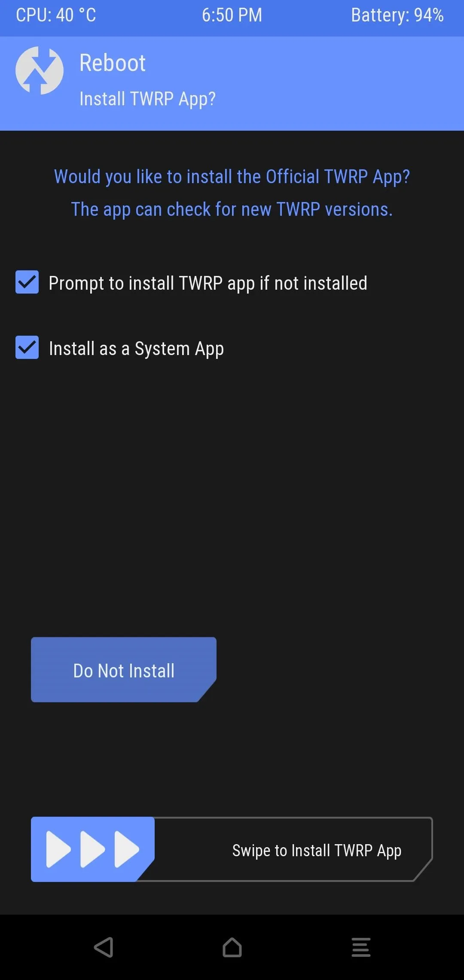The image size is (464, 980).
Task: Tap the Swipe to Install TWRP App slider
Action: [232, 849]
